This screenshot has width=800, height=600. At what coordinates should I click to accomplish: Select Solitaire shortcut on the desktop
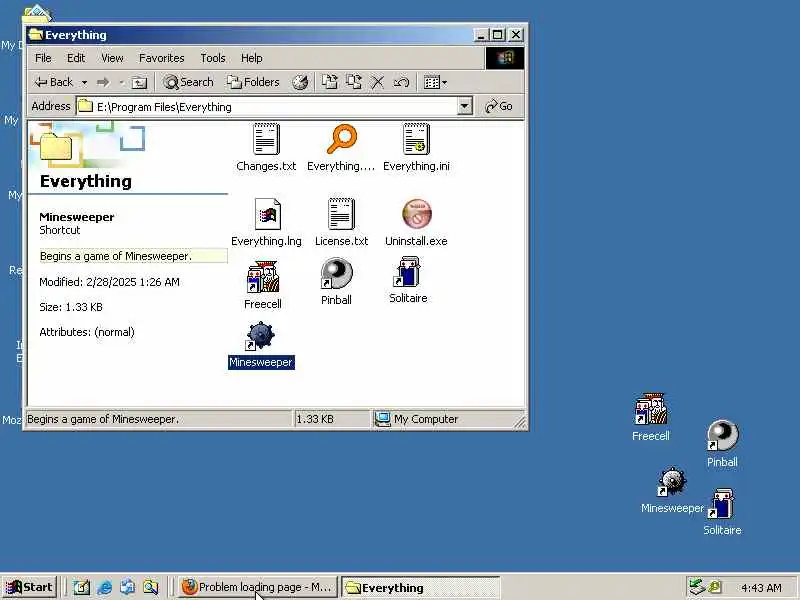click(722, 512)
